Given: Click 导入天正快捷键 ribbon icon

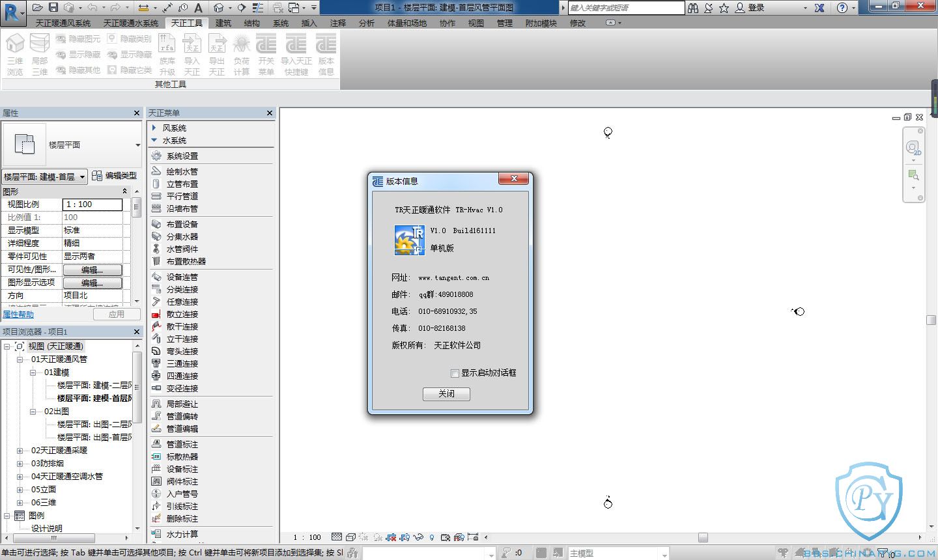Looking at the screenshot, I should [296, 55].
